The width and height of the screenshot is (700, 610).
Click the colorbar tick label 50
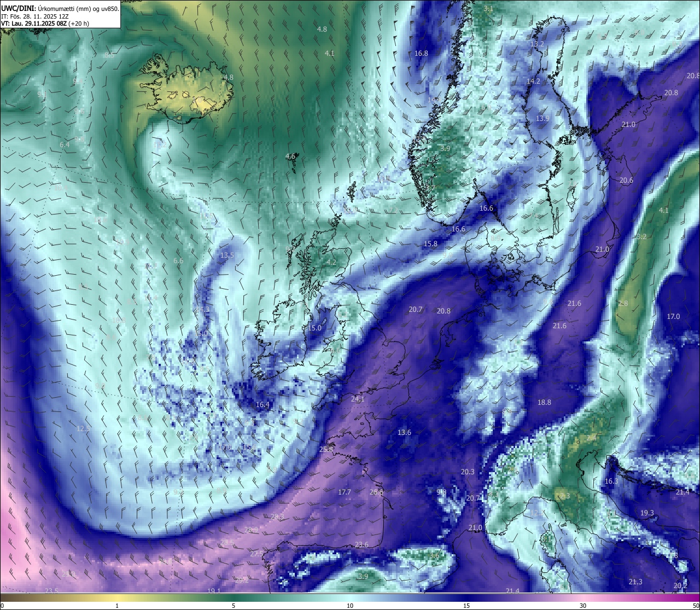point(696,606)
